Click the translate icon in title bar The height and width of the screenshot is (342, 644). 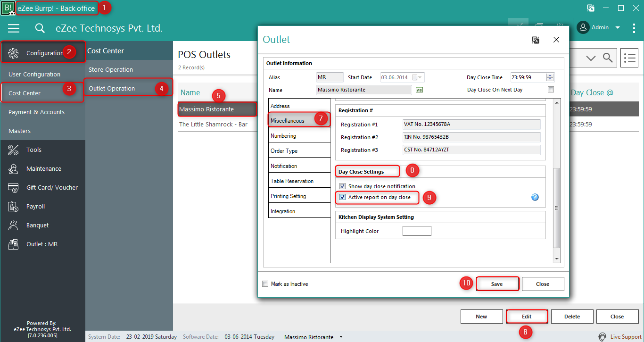click(x=591, y=8)
